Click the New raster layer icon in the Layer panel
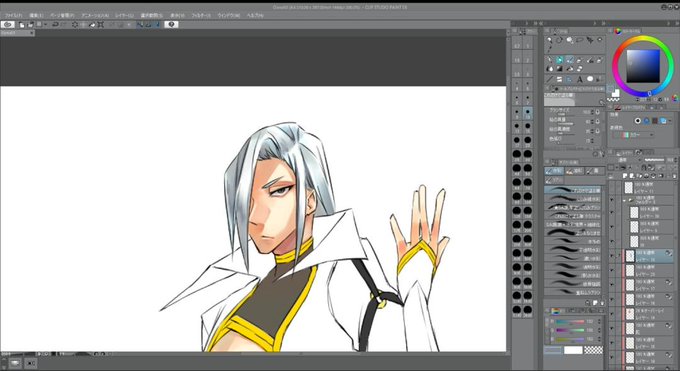This screenshot has height=371, width=680. click(x=626, y=176)
